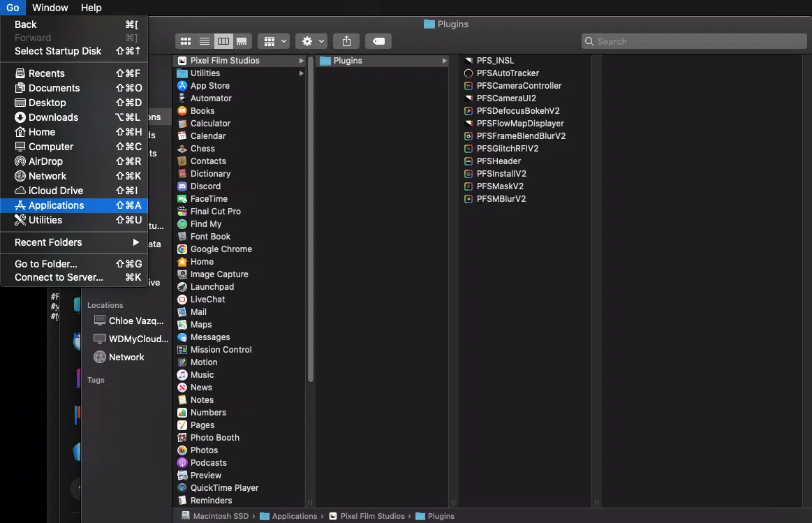Select Discord application icon
The height and width of the screenshot is (523, 812).
click(182, 186)
